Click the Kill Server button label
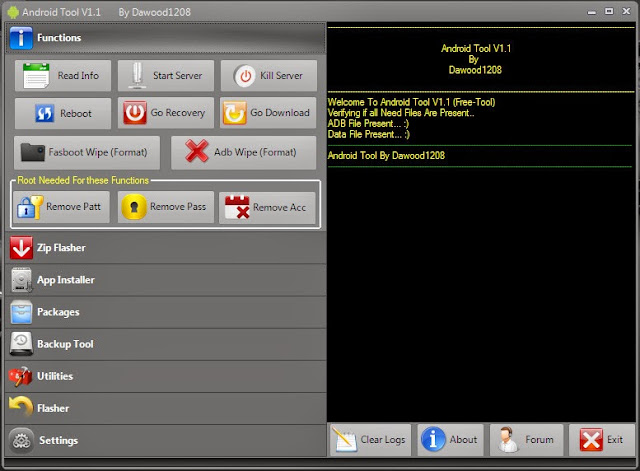The image size is (640, 471). point(281,76)
